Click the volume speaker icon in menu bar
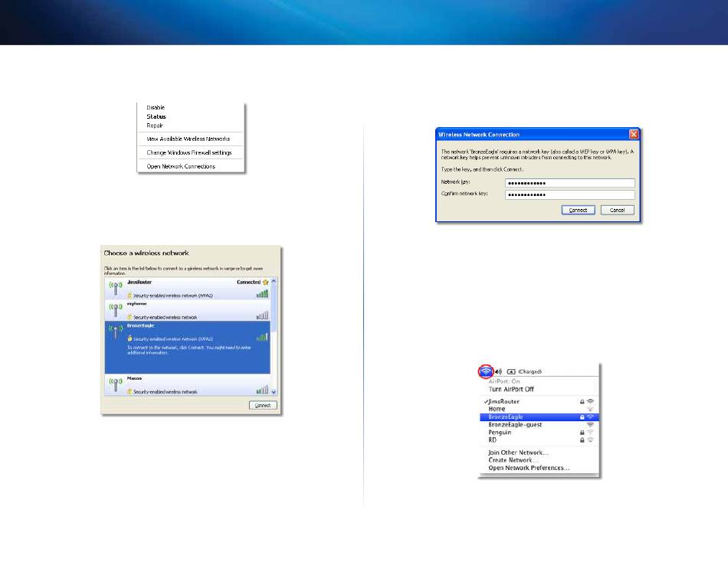The width and height of the screenshot is (728, 562). [x=498, y=371]
